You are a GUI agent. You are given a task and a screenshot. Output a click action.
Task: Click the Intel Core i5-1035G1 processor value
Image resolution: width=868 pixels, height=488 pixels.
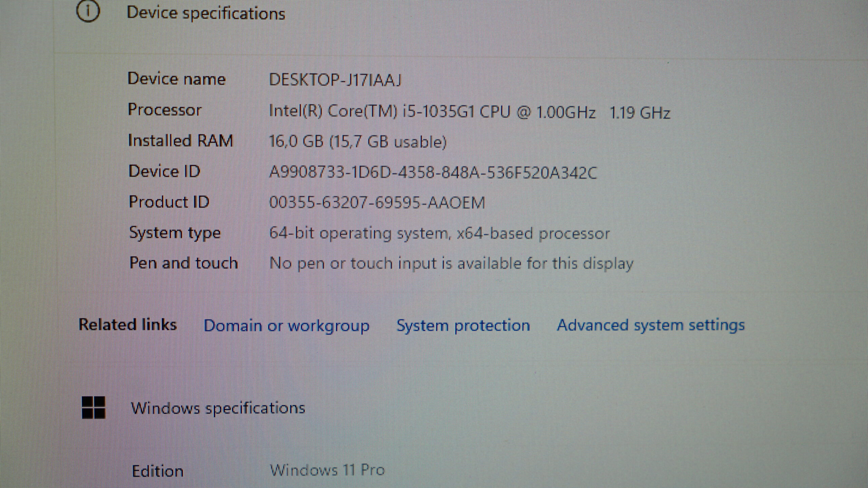click(469, 112)
